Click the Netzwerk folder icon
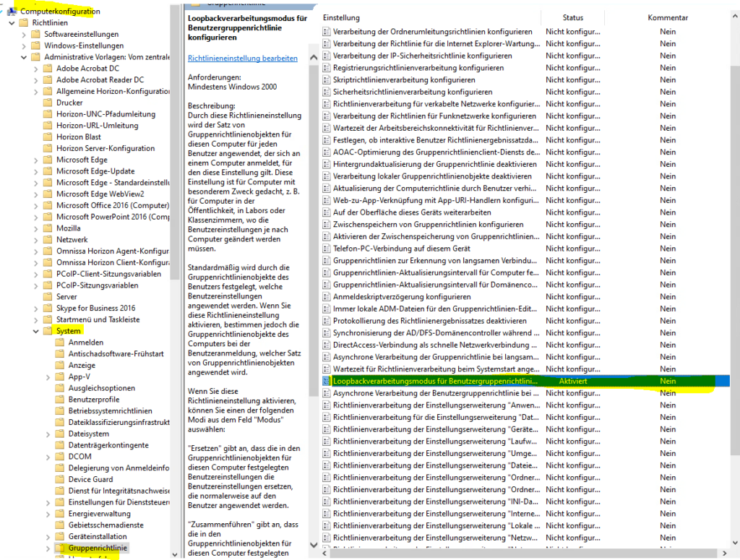This screenshot has width=740, height=560. click(48, 239)
